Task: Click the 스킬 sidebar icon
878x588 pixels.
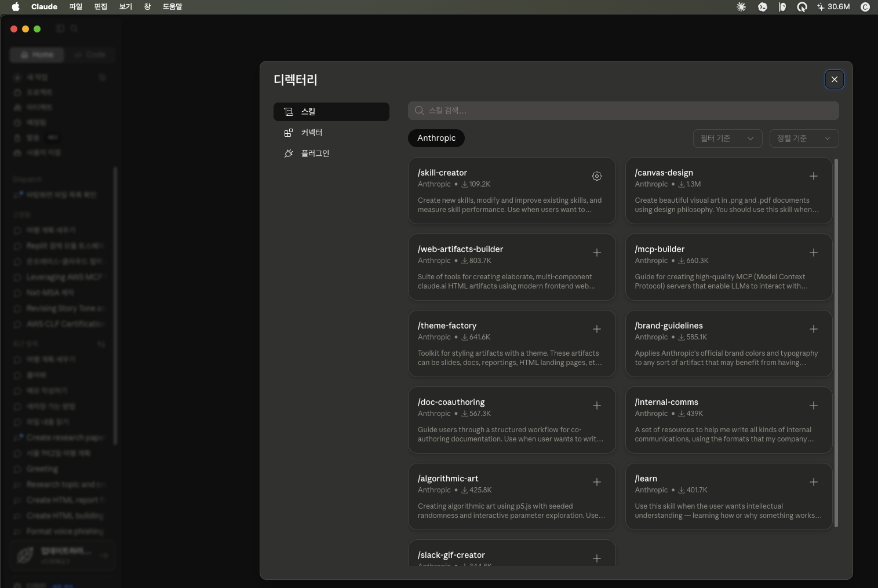Action: [289, 112]
